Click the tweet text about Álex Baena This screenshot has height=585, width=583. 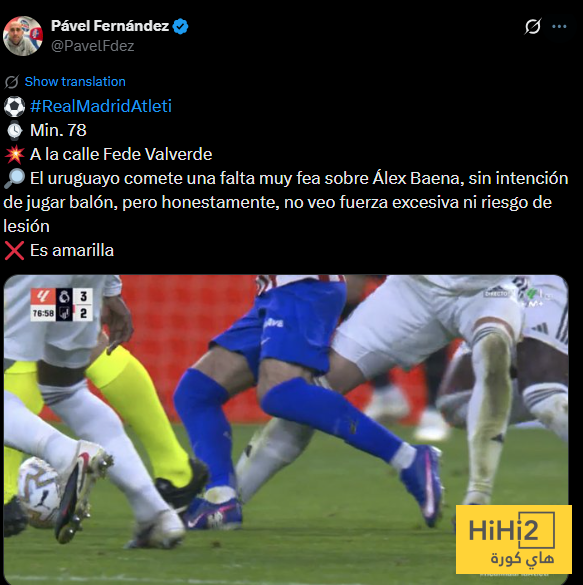(x=286, y=202)
